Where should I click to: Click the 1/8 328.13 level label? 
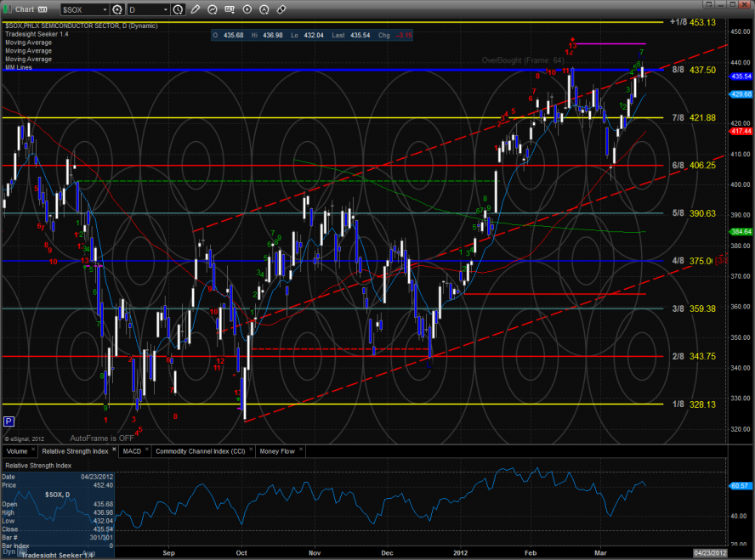tap(694, 404)
